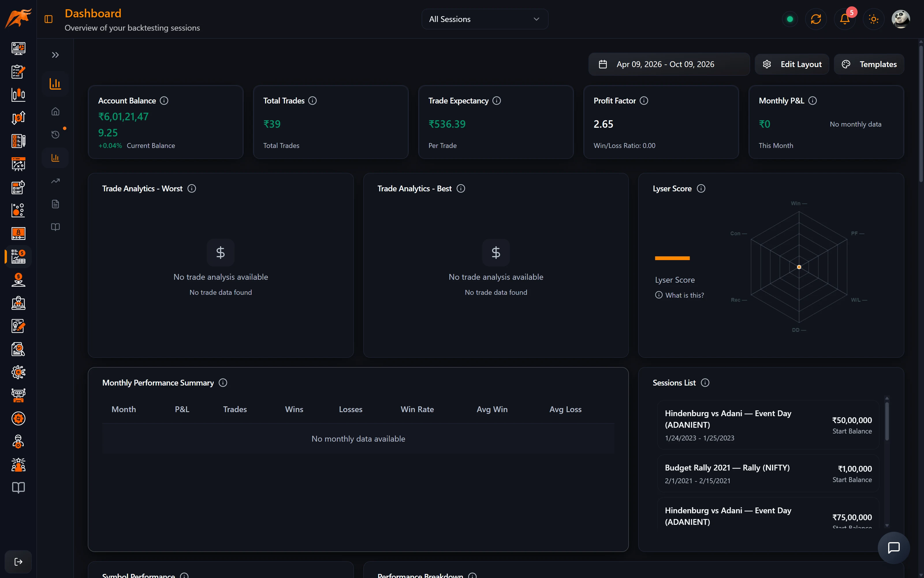Screen dimensions: 924x578
Task: Click the Sessions List info icon
Action: pos(705,383)
